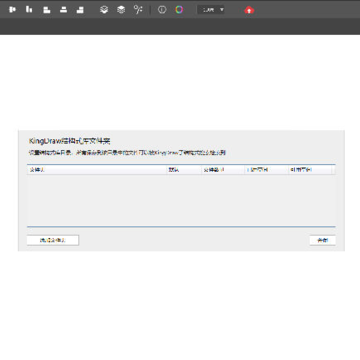360x360 pixels.
Task: Select the two vertical bars alignment icon
Action: point(29,10)
